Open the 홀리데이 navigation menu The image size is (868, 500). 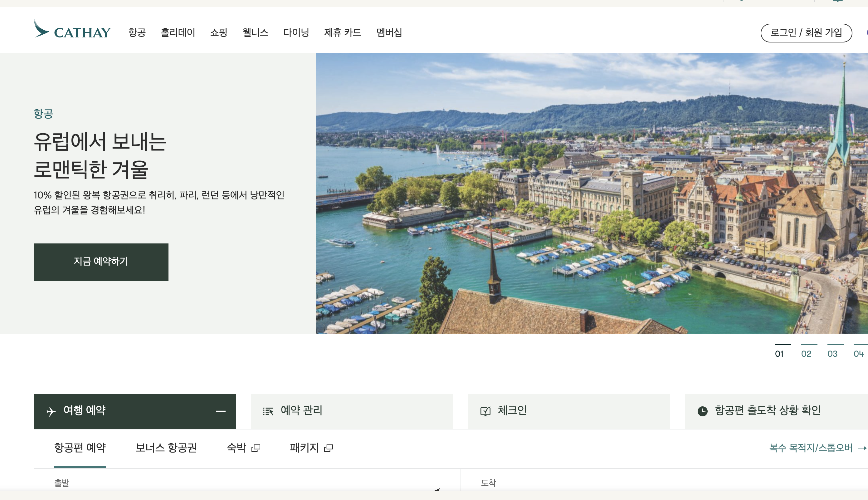click(x=178, y=33)
